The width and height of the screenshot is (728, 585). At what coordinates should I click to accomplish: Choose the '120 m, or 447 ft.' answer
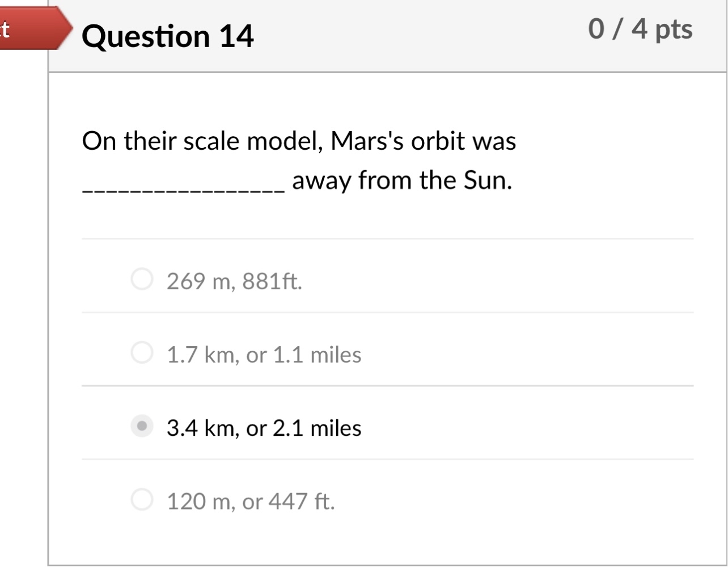tap(141, 499)
